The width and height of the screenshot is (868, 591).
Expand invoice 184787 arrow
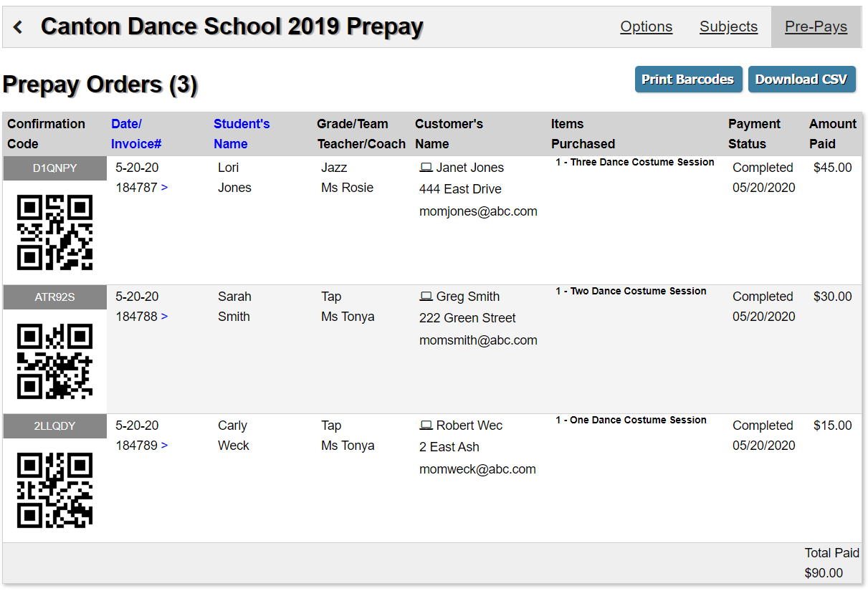165,188
